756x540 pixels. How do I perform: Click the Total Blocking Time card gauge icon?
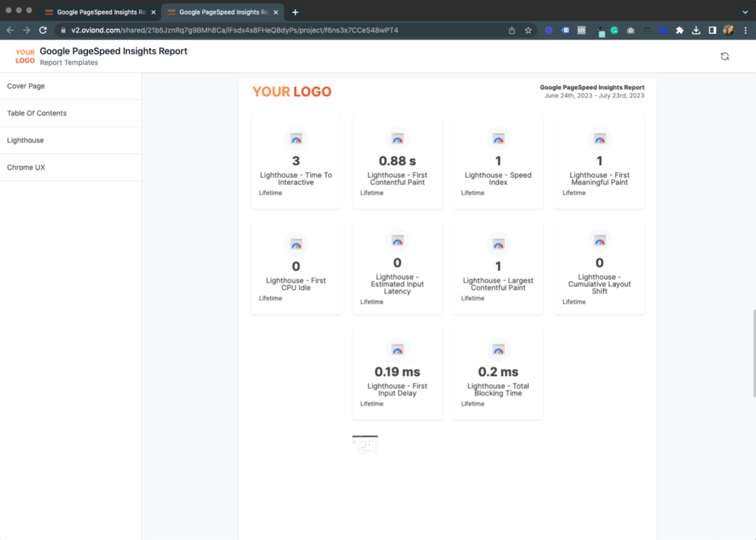498,350
